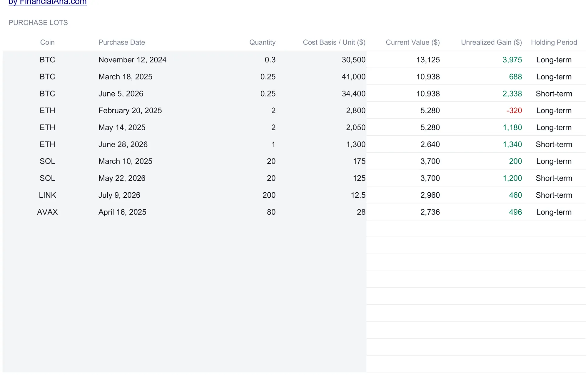This screenshot has width=588, height=375.
Task: Click the Coin column header
Action: tap(47, 42)
